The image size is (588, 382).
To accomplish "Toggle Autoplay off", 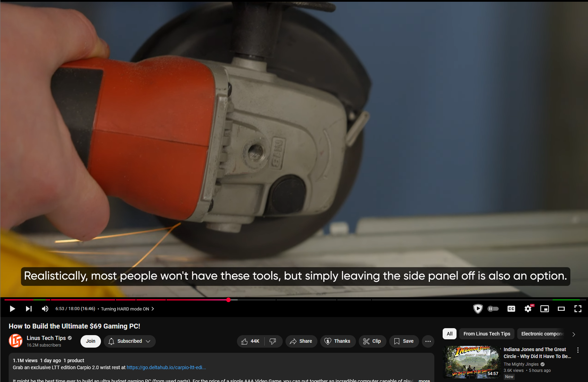I will click(x=493, y=309).
